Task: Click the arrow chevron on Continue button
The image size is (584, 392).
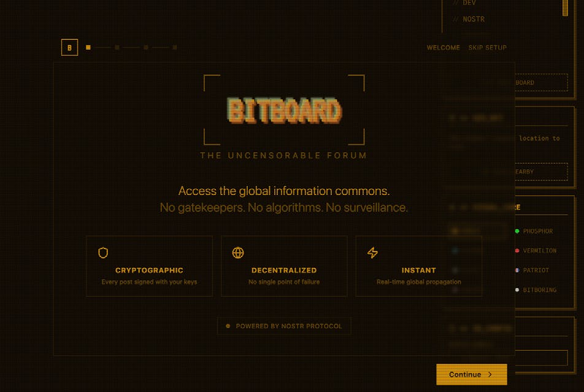Action: tap(490, 374)
